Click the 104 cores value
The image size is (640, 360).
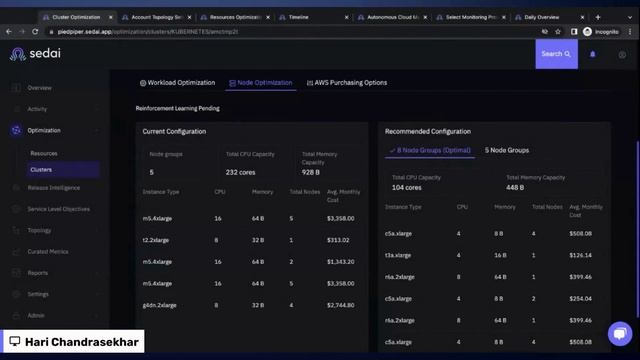[407, 188]
